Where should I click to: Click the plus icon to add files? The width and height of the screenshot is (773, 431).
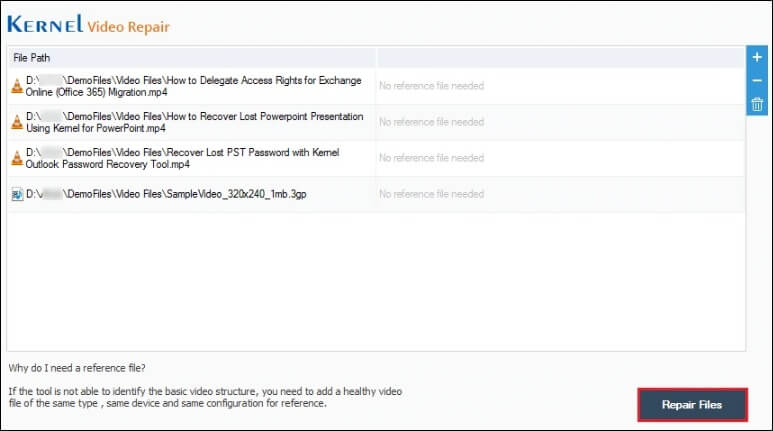[x=757, y=57]
